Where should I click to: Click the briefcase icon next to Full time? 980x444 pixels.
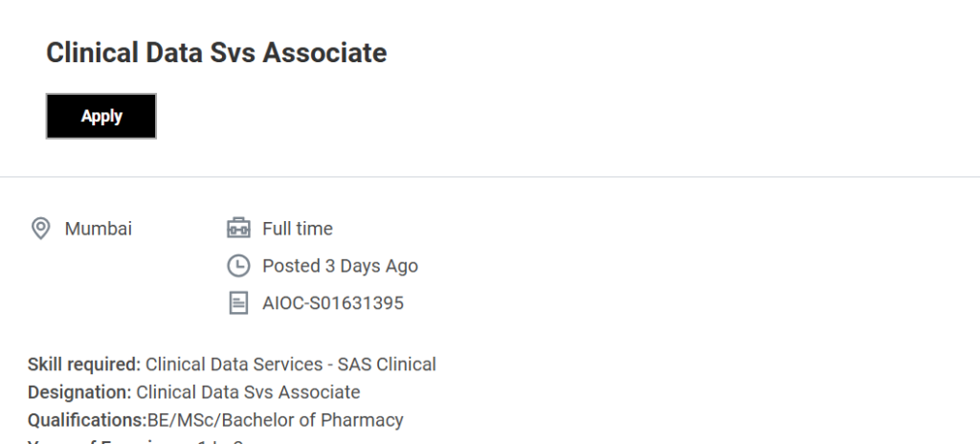point(237,229)
